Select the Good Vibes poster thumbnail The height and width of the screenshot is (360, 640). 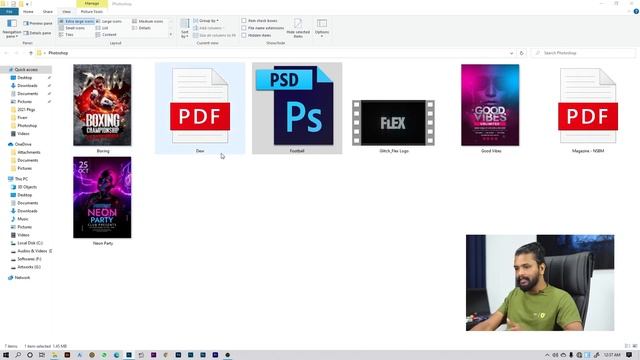(490, 105)
